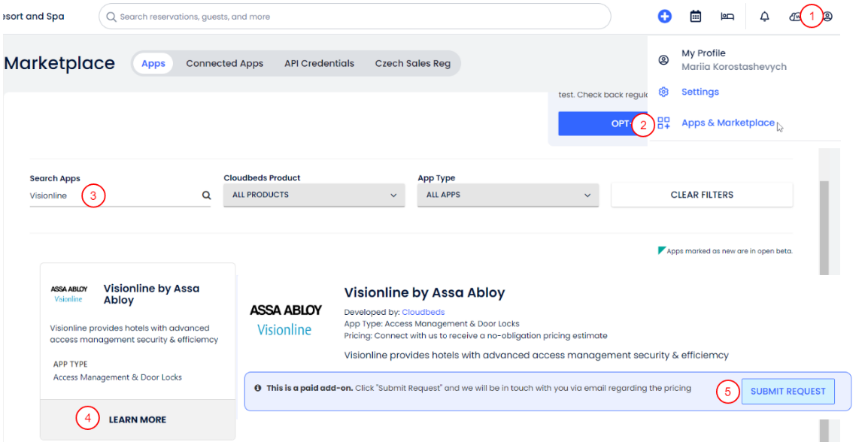Open the Cloudbeds developer link

pyautogui.click(x=423, y=312)
